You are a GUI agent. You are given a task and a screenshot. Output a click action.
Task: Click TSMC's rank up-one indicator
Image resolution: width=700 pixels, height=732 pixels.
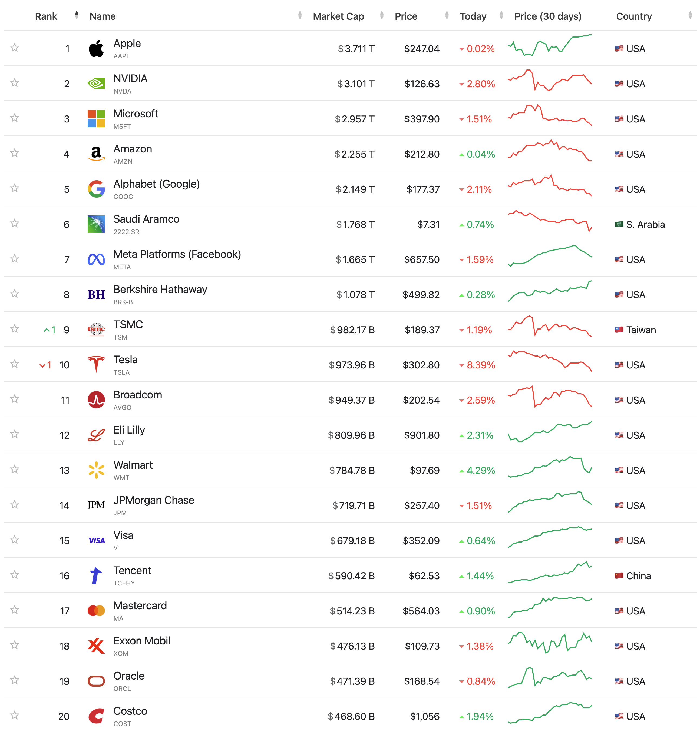pyautogui.click(x=49, y=330)
